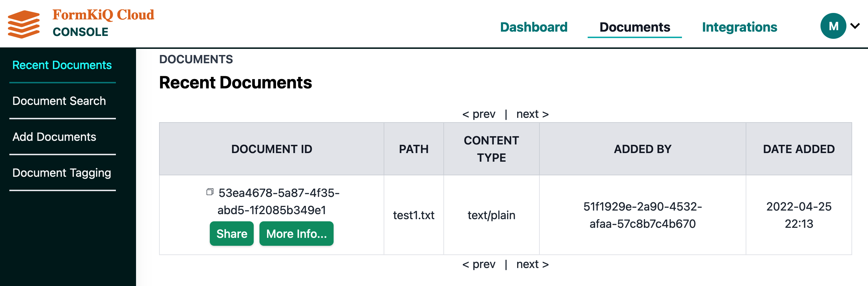This screenshot has width=868, height=286.
Task: Open More Info for the document
Action: point(297,234)
